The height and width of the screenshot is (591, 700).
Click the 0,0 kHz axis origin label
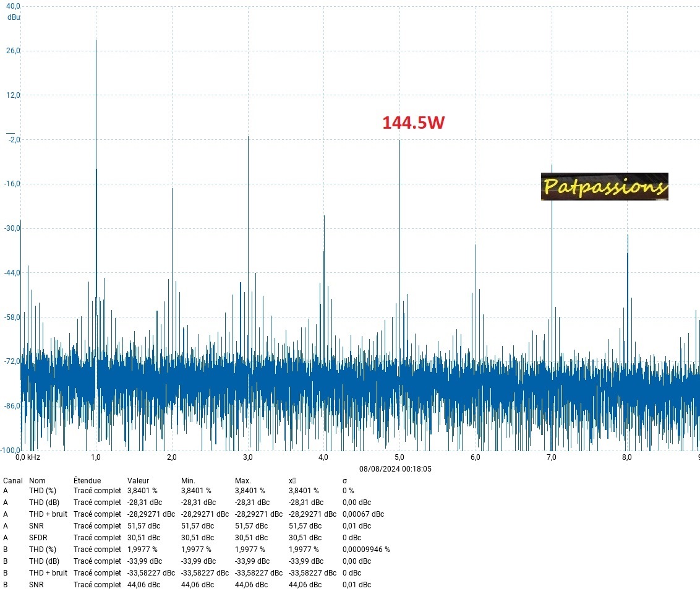tap(27, 457)
